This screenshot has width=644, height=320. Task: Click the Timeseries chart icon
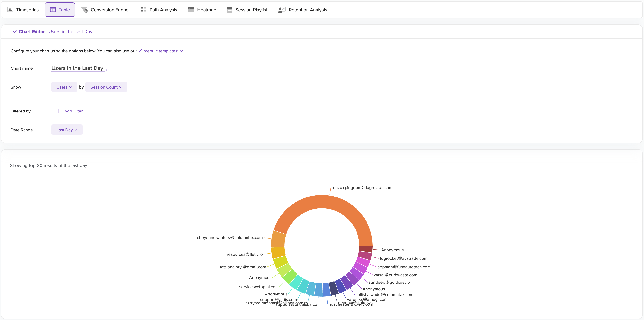point(10,10)
